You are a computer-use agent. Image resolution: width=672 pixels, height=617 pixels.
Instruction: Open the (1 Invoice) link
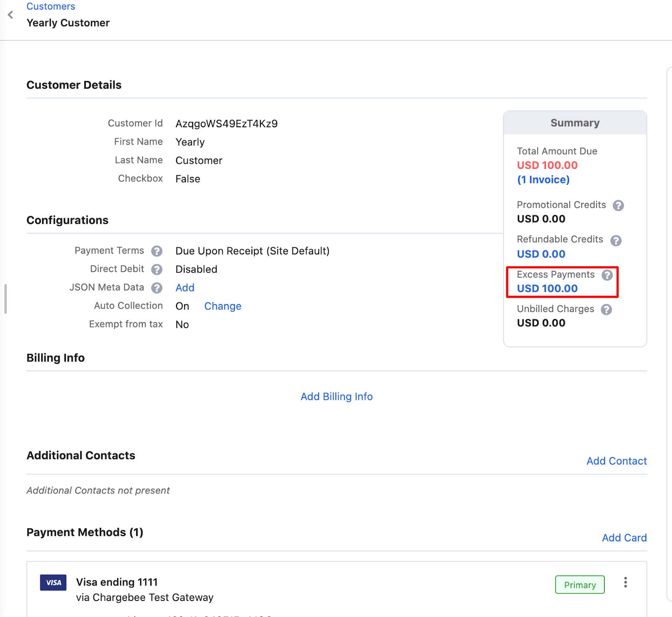[543, 180]
